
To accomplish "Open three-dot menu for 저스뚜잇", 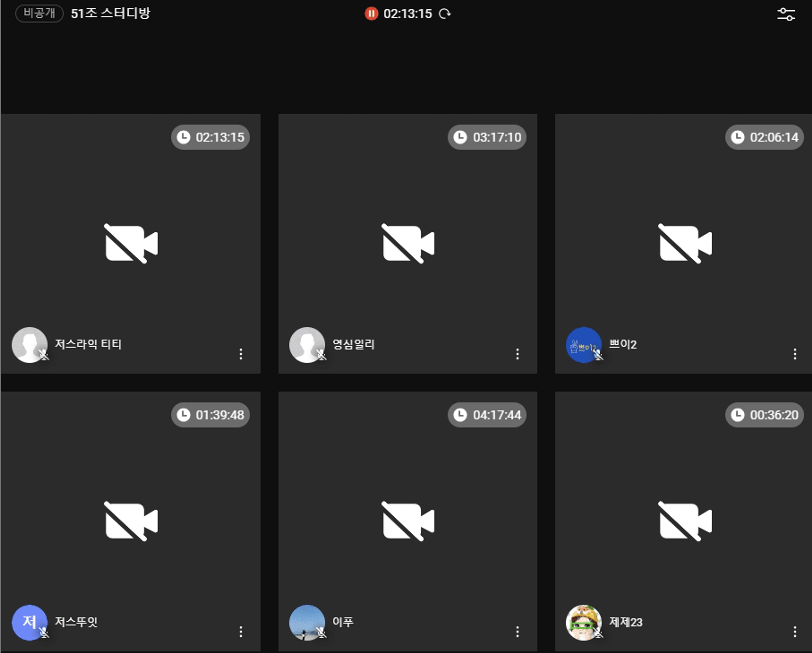I will [x=241, y=631].
